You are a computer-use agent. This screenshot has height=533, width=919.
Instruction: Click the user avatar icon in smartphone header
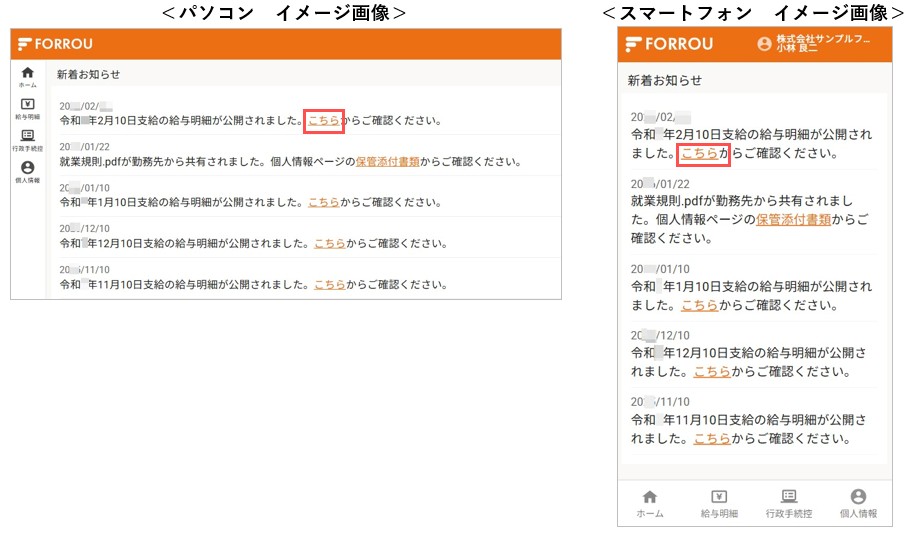click(x=764, y=44)
